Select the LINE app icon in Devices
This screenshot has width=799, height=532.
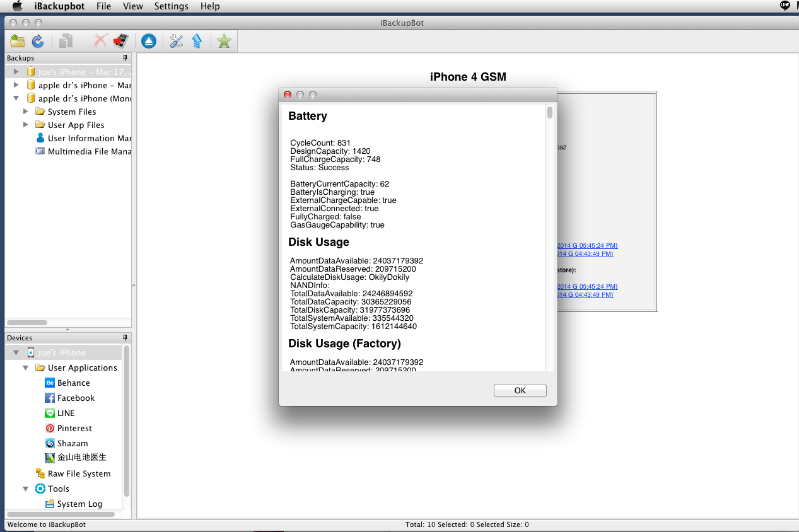coord(50,413)
